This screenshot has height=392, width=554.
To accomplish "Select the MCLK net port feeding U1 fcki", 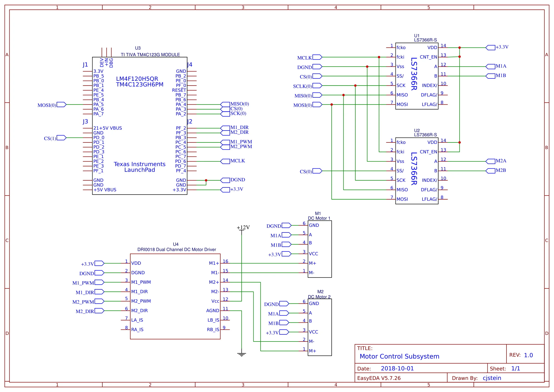I will (310, 57).
